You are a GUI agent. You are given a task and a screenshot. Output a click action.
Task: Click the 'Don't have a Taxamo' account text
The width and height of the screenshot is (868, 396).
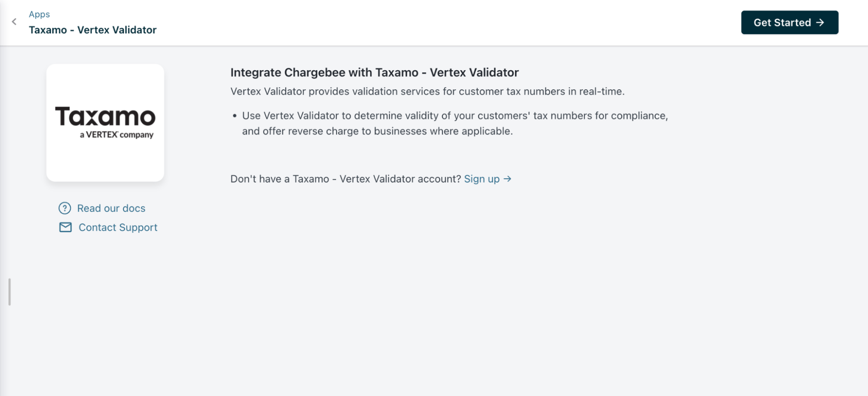click(x=345, y=179)
